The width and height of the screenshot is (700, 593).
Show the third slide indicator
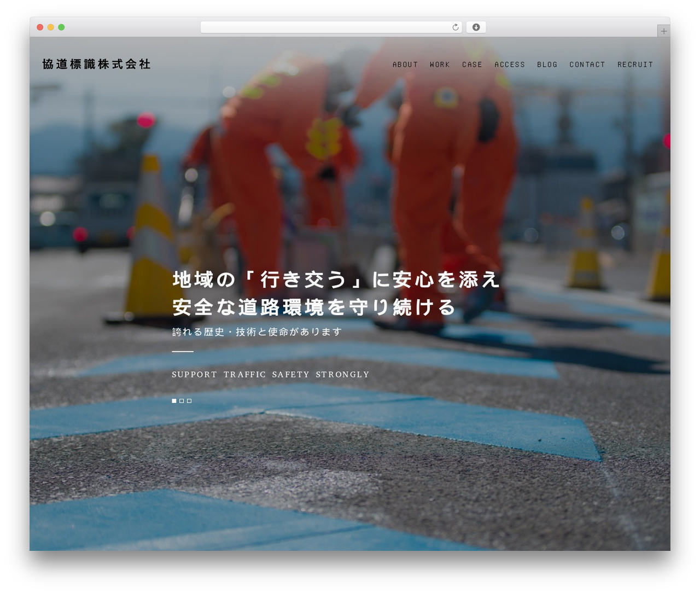(189, 401)
